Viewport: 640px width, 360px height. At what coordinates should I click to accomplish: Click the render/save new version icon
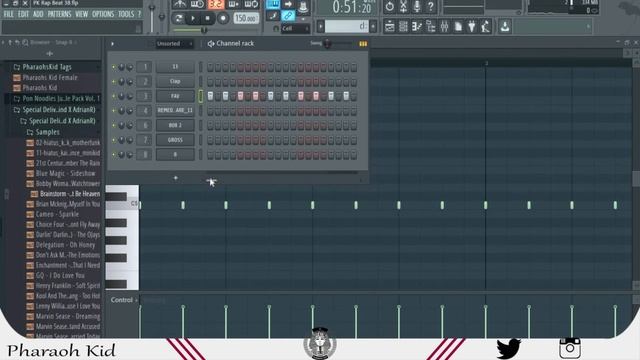click(x=403, y=6)
